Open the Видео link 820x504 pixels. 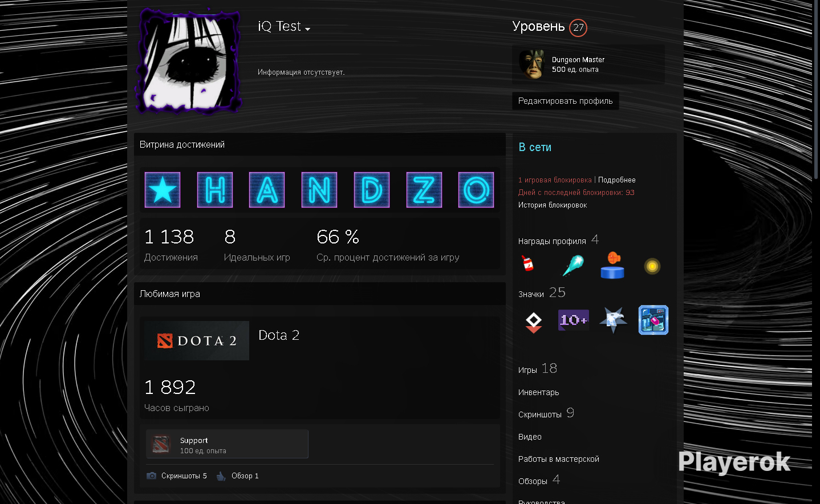point(530,437)
